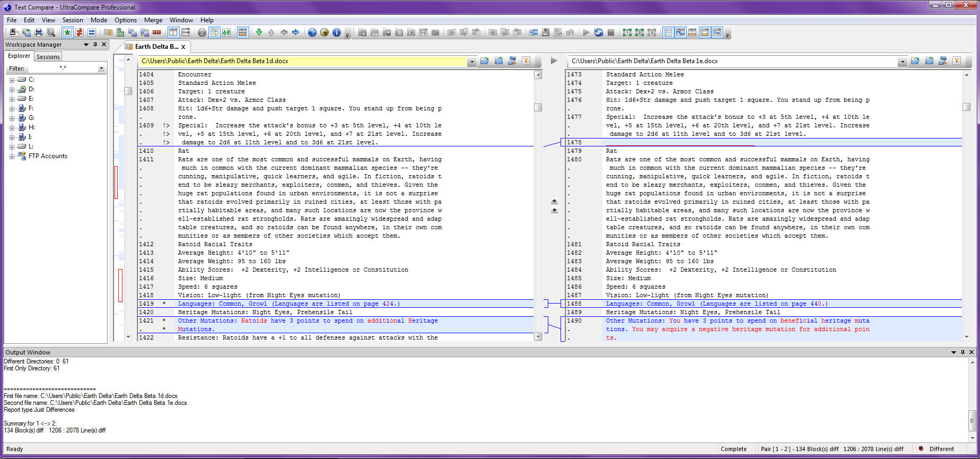Close the Earth Delta B... tab
This screenshot has height=459, width=980.
pyautogui.click(x=183, y=47)
